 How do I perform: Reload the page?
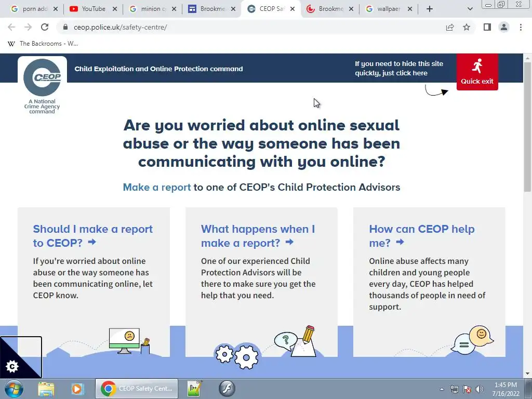[45, 27]
